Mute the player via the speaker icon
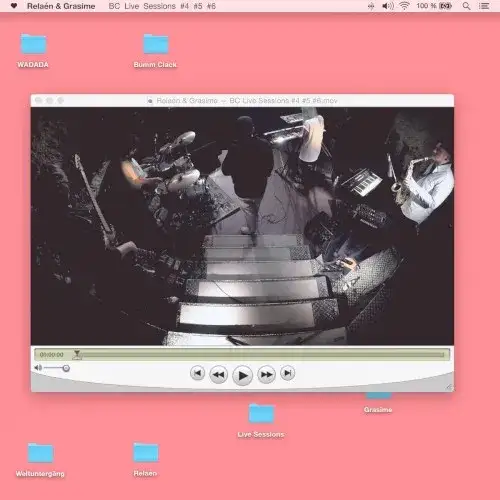The width and height of the screenshot is (500, 500). (x=38, y=368)
